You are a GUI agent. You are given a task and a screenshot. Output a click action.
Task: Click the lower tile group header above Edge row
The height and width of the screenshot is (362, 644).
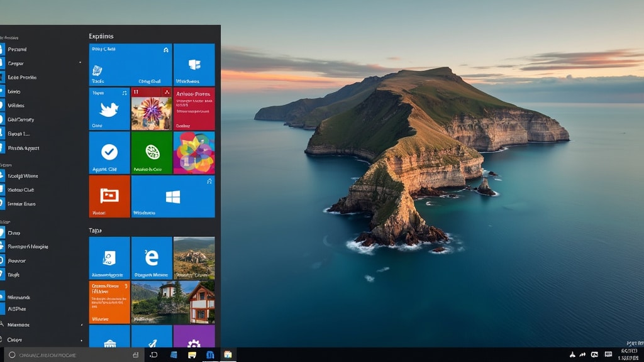(x=96, y=230)
